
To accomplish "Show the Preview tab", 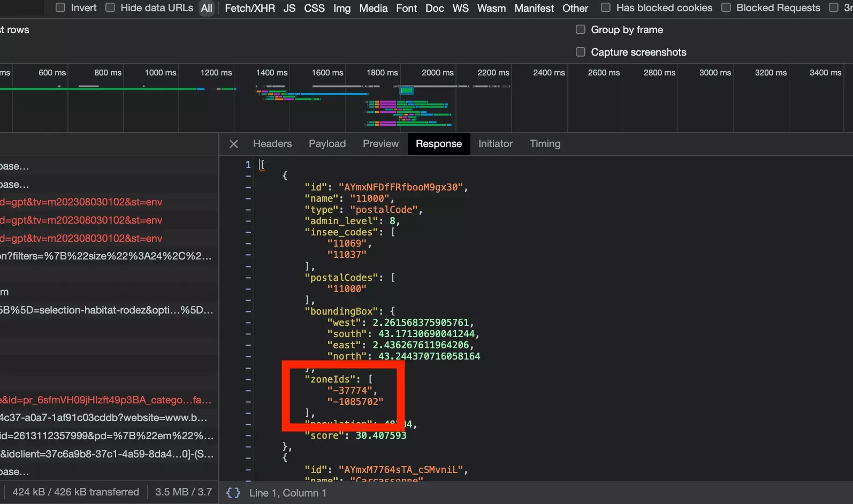I will coord(380,144).
